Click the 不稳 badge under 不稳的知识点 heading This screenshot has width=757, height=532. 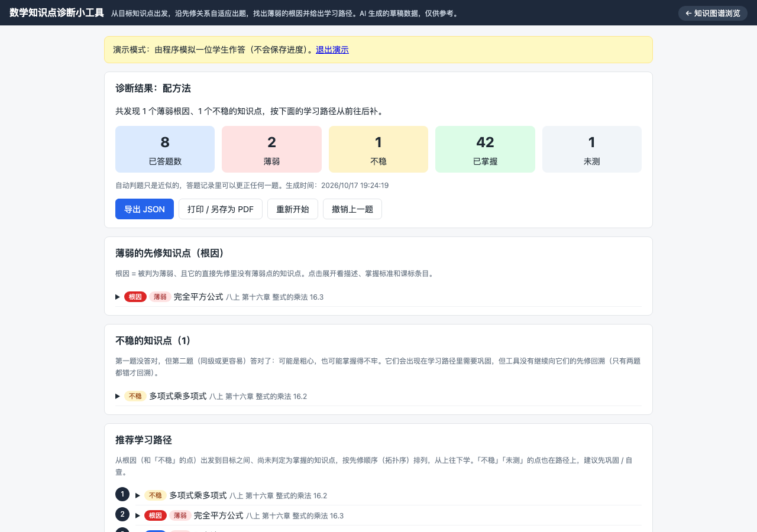135,396
